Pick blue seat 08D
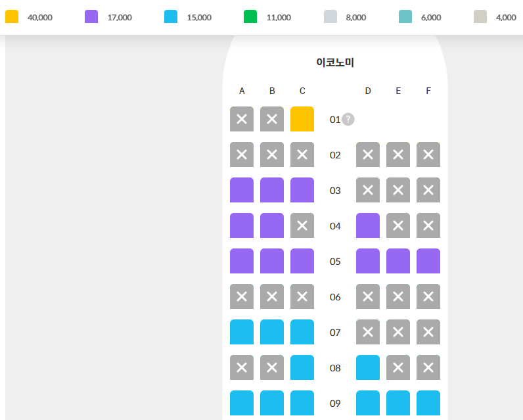The height and width of the screenshot is (420, 523). 368,367
